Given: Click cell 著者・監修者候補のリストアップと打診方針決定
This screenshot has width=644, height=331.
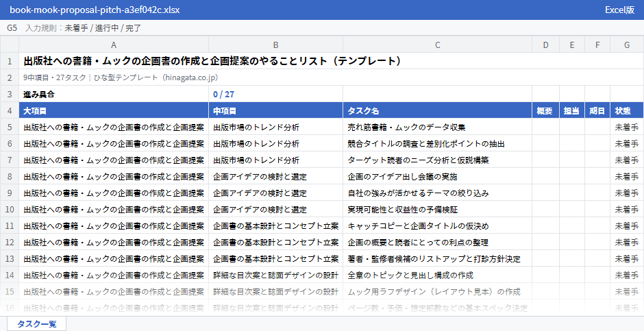Looking at the screenshot, I should 437,258.
